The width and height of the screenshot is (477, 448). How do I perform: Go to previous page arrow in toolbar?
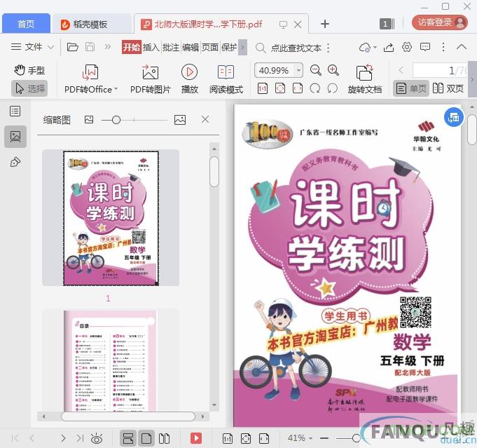401,71
